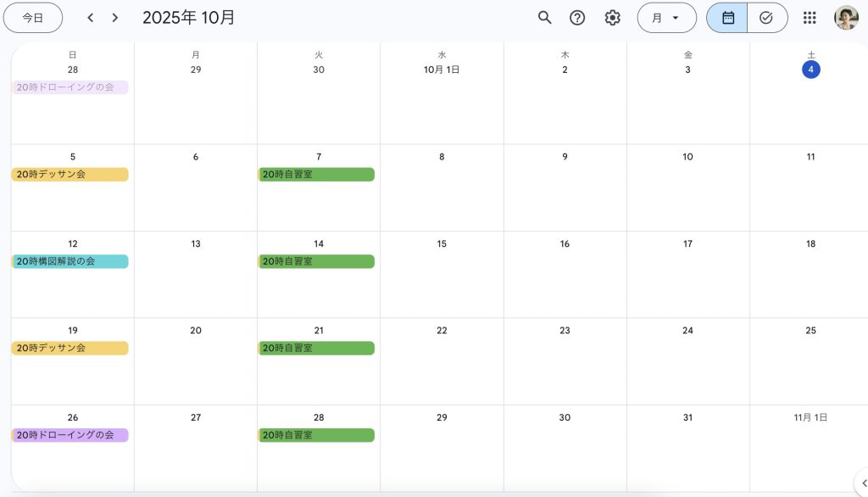
Task: Open the 20時自習室 event on the 28th
Action: tap(316, 435)
